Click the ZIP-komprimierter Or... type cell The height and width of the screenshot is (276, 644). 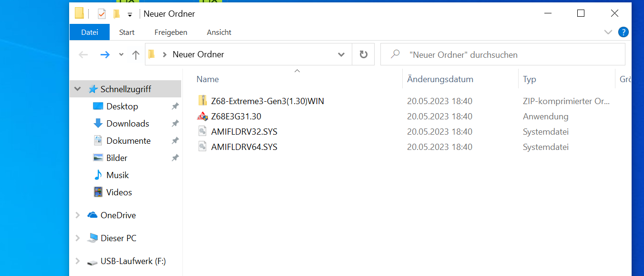click(x=566, y=101)
